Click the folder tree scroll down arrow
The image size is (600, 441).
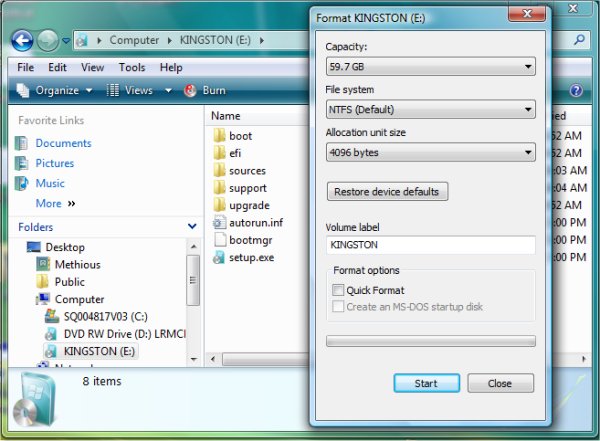click(193, 359)
